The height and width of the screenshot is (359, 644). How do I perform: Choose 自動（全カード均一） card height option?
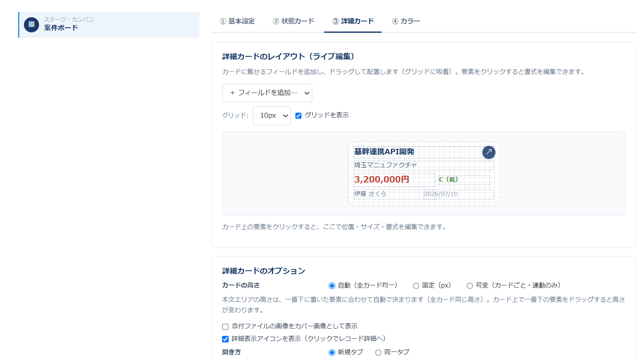pyautogui.click(x=332, y=286)
